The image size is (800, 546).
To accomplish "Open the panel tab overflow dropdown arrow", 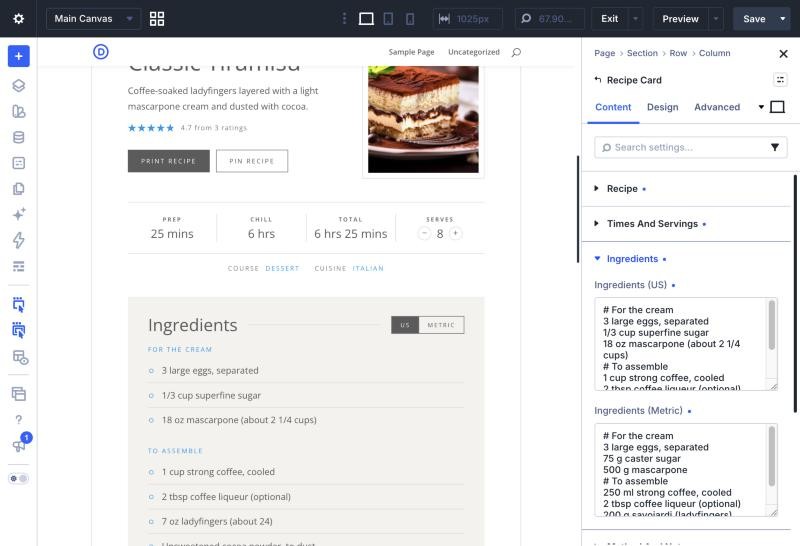I will [761, 107].
